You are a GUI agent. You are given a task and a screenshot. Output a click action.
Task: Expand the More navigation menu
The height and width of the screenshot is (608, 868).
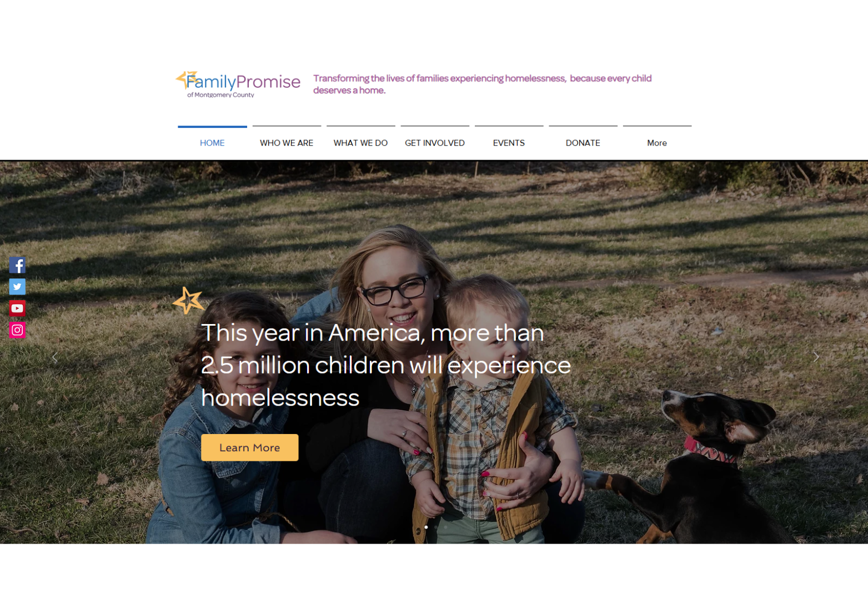[x=657, y=143]
